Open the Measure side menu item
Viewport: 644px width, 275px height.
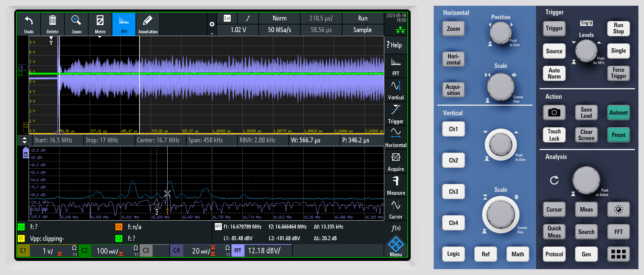pos(396,185)
